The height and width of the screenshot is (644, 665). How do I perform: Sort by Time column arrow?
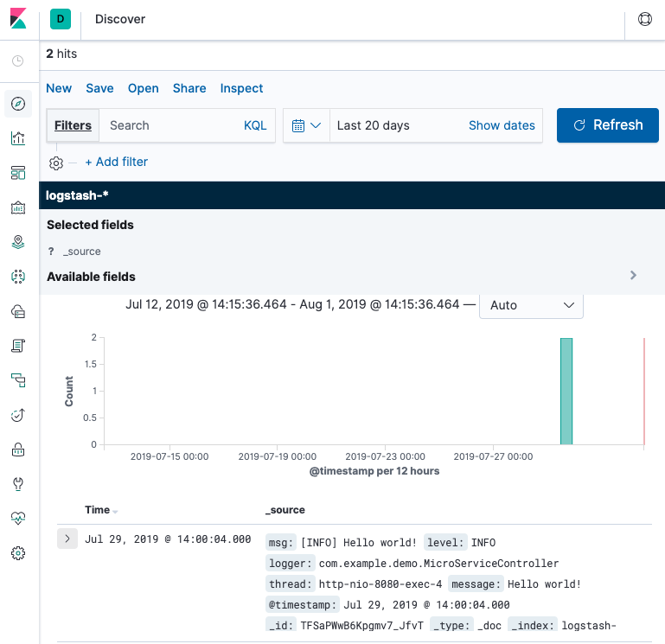(115, 511)
